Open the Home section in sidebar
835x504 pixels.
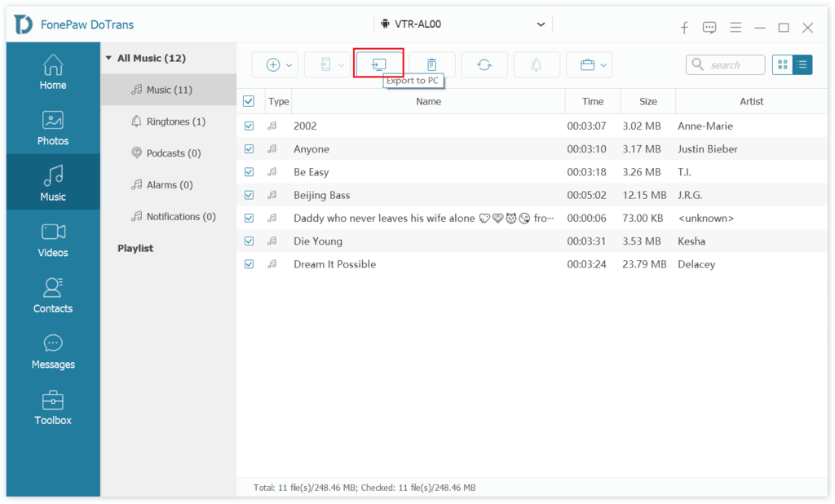pyautogui.click(x=53, y=72)
